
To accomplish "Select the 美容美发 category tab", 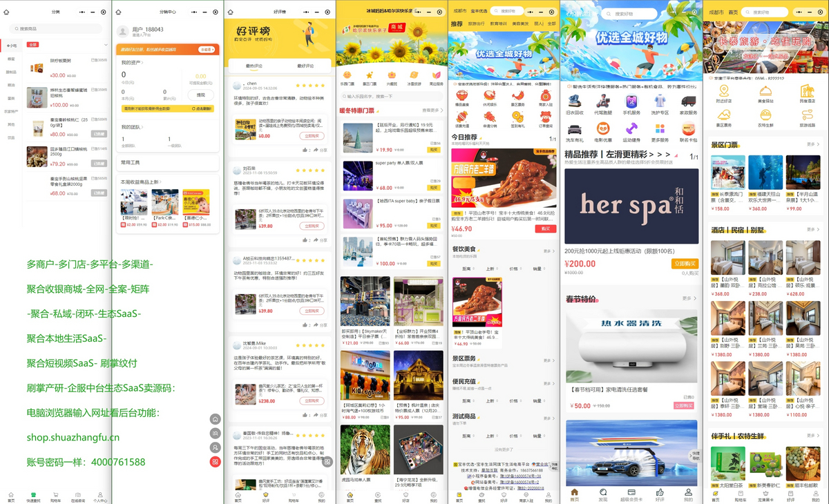I will click(520, 23).
